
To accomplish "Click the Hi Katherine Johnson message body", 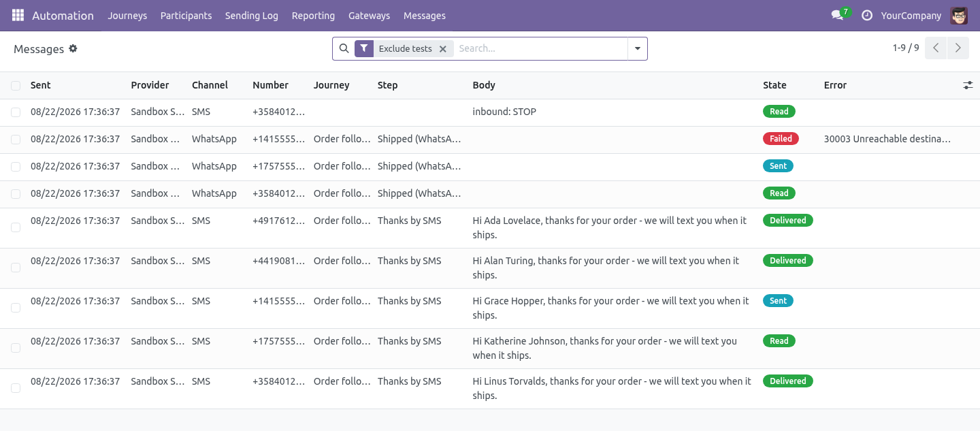I will click(x=605, y=348).
